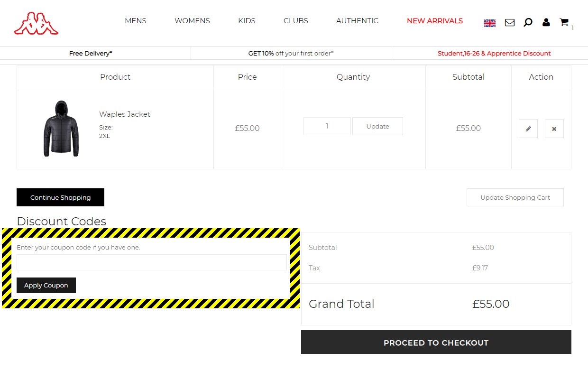Open the KIDS menu
Viewport: 588px width, 370px height.
point(247,21)
